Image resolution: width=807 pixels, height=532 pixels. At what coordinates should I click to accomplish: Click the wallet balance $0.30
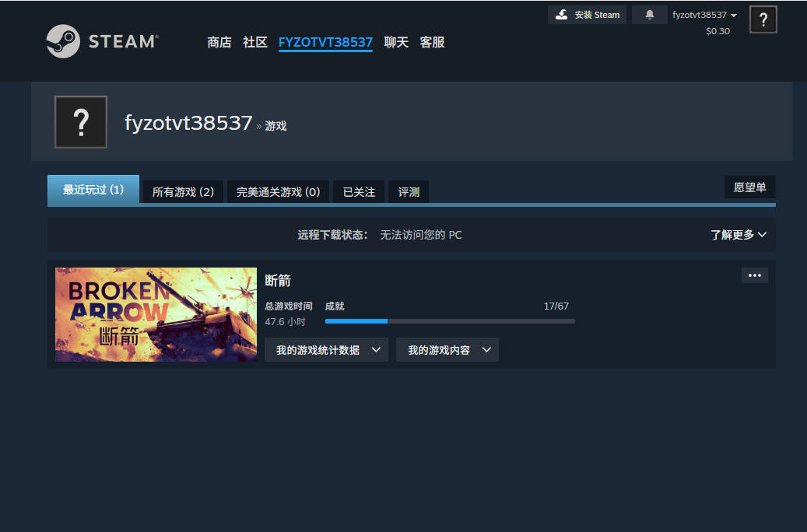[717, 31]
